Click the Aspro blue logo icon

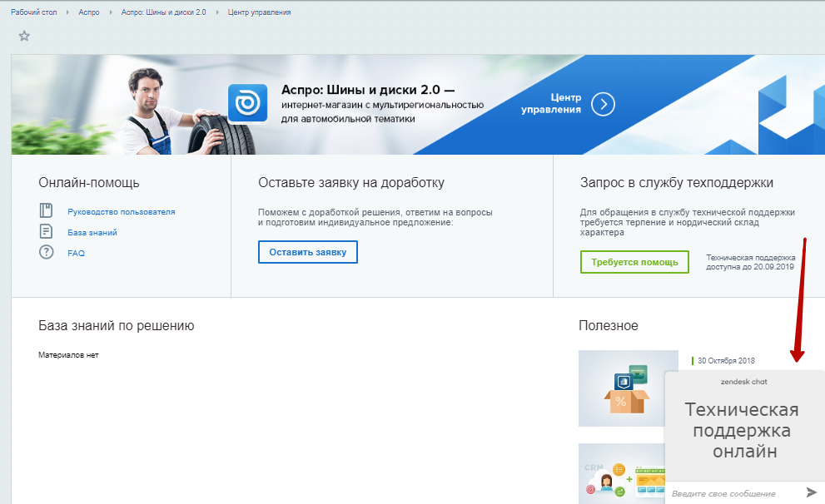pyautogui.click(x=247, y=103)
